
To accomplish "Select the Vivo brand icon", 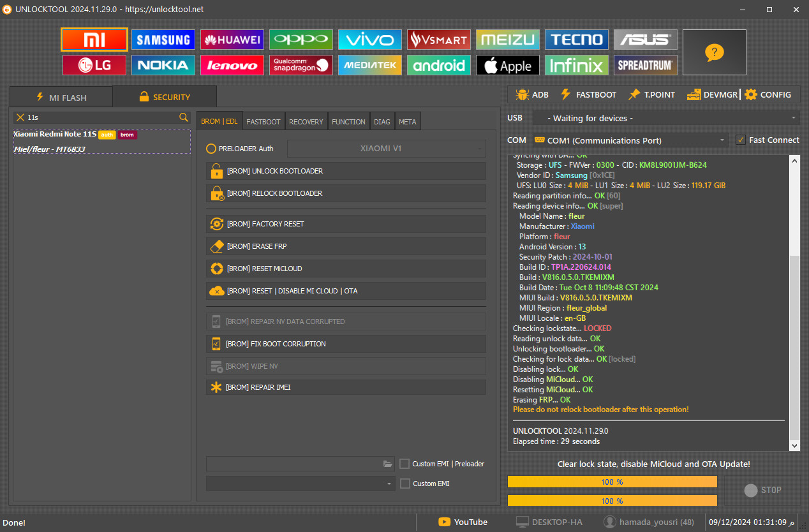I will coord(370,40).
